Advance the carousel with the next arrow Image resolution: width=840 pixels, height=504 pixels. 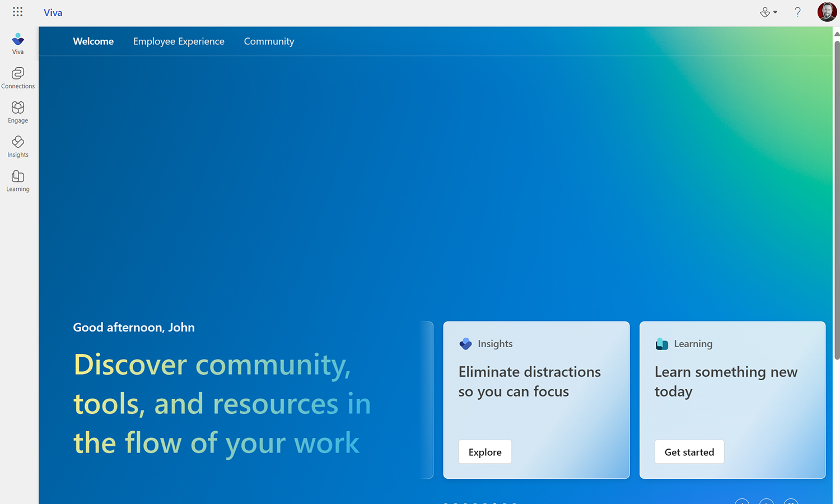pos(766,502)
